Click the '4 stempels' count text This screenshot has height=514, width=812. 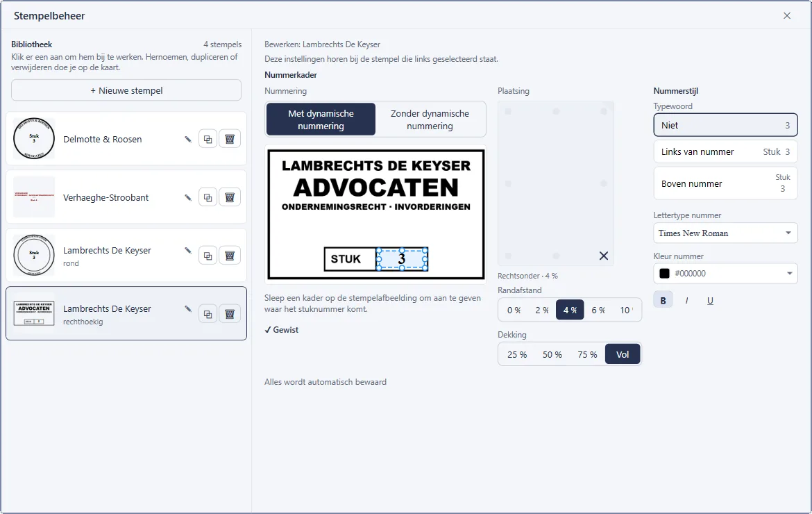coord(223,44)
